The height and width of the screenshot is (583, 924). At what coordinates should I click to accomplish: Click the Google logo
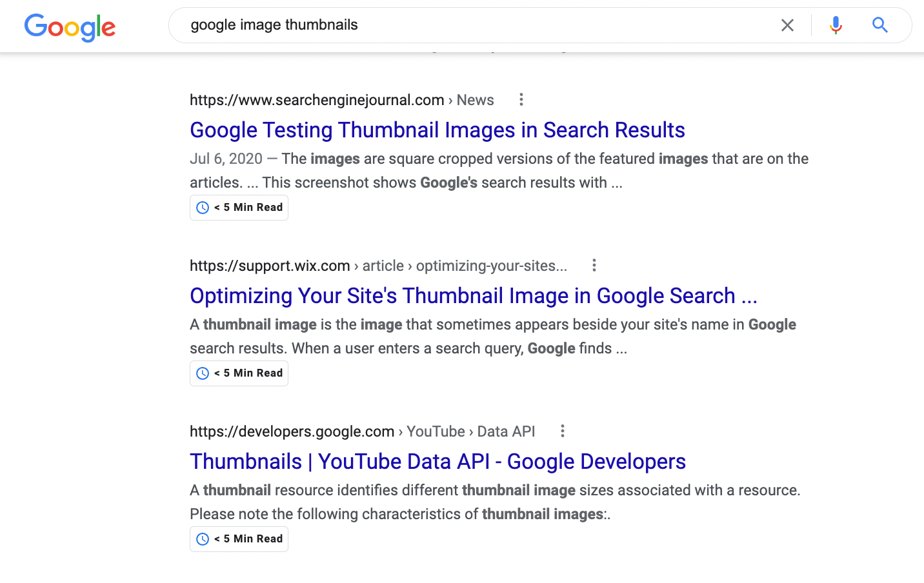click(70, 27)
